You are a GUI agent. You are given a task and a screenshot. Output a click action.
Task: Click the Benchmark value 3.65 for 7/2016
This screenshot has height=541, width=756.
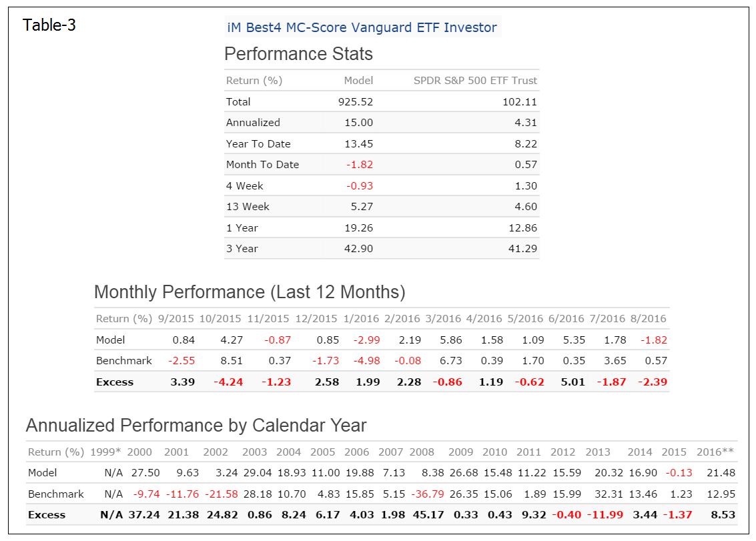(x=615, y=361)
